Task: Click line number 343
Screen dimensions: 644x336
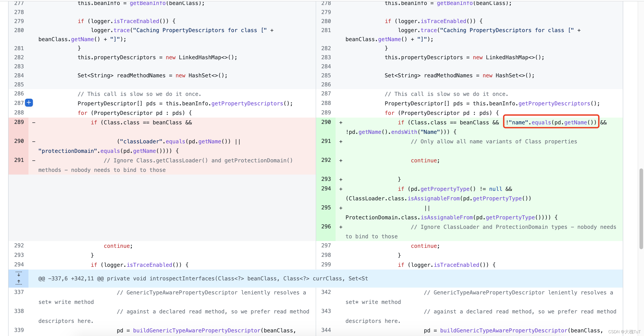Action: [326, 311]
